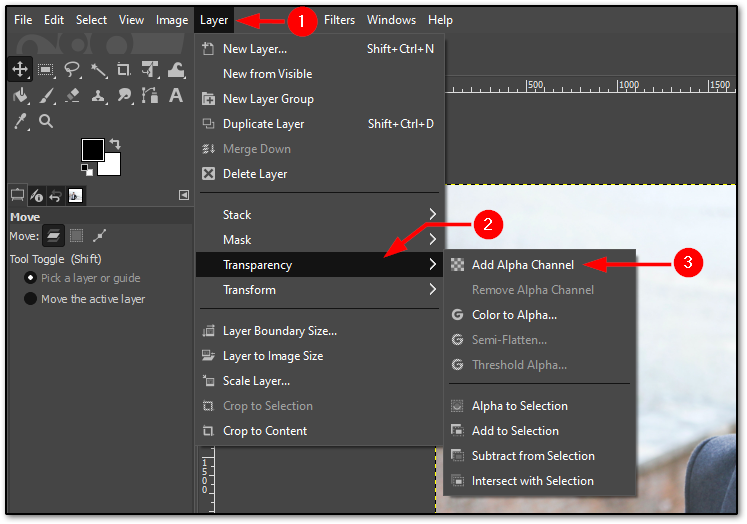Open the Edit menu

pos(54,20)
